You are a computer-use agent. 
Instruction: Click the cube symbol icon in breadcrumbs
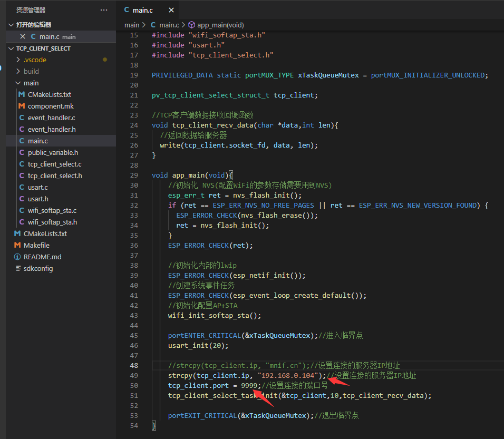click(x=191, y=25)
